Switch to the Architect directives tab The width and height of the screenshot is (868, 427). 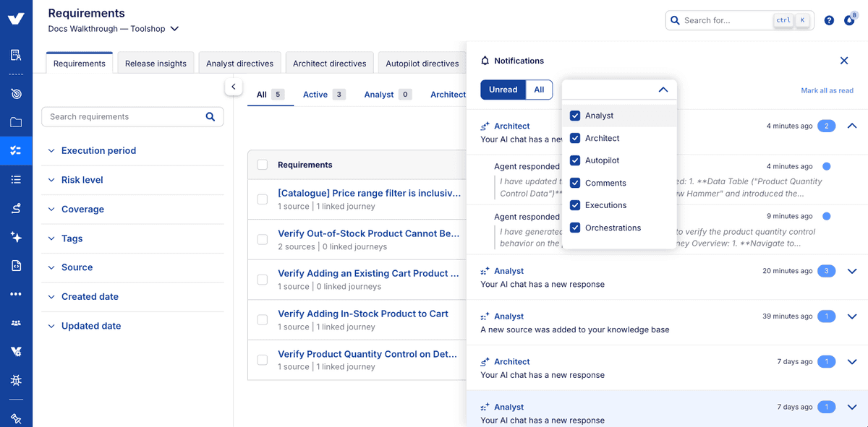pyautogui.click(x=329, y=63)
